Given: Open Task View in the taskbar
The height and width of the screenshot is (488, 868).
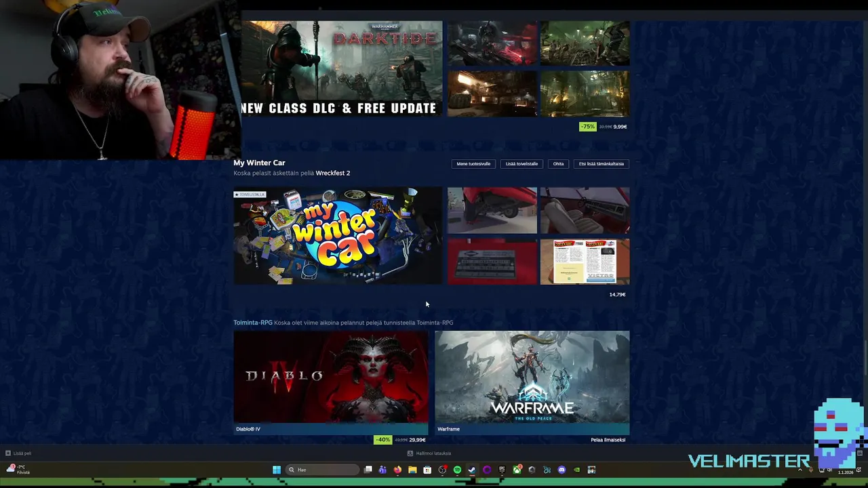Looking at the screenshot, I should pos(368,470).
